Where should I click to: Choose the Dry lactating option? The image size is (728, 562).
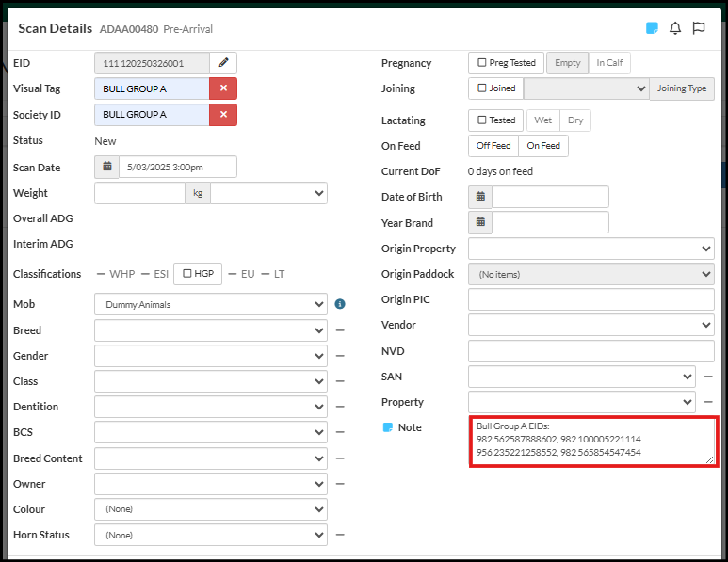click(x=574, y=120)
